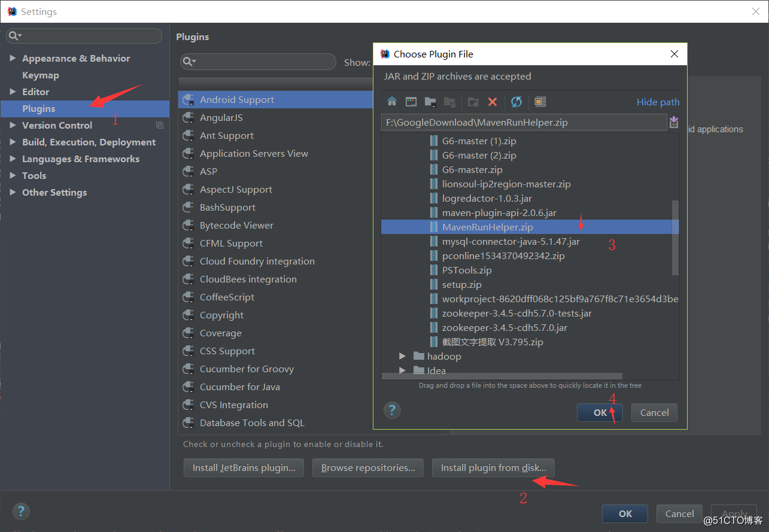
Task: Expand Version Control settings group
Action: 13,125
